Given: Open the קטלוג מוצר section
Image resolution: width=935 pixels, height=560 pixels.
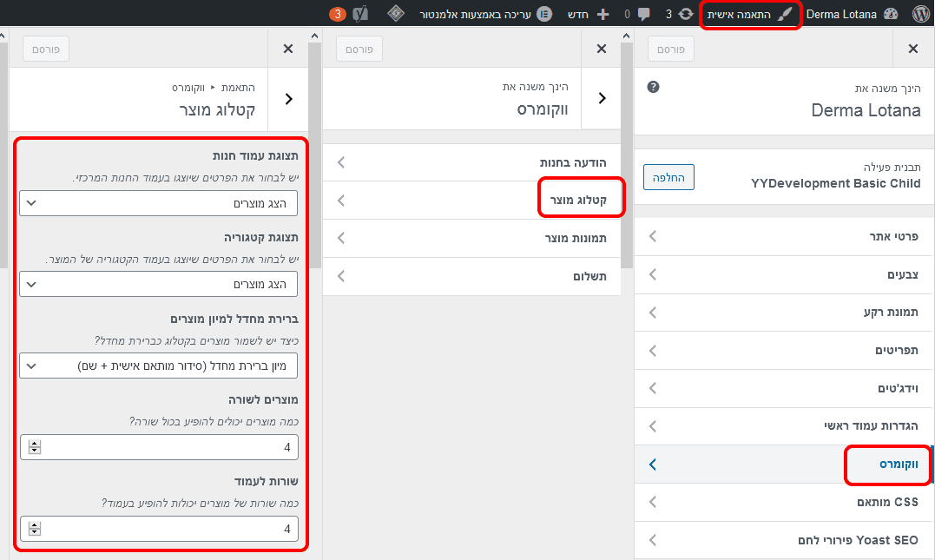Looking at the screenshot, I should coord(471,201).
